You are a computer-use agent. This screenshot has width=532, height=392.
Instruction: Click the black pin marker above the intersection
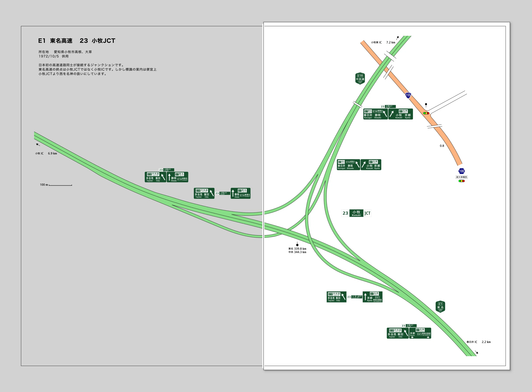(x=426, y=105)
